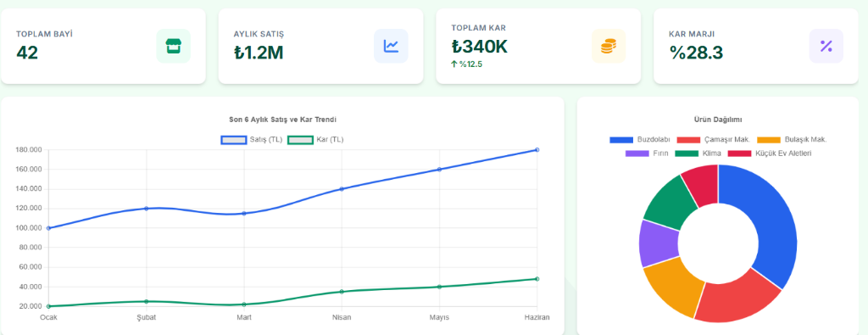Click the blue line-chart icon in Aylık Satış card

pos(391,46)
